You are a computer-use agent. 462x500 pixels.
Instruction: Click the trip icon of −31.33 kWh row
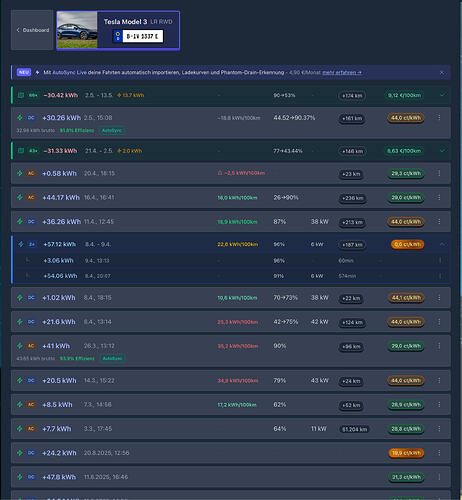pyautogui.click(x=21, y=151)
